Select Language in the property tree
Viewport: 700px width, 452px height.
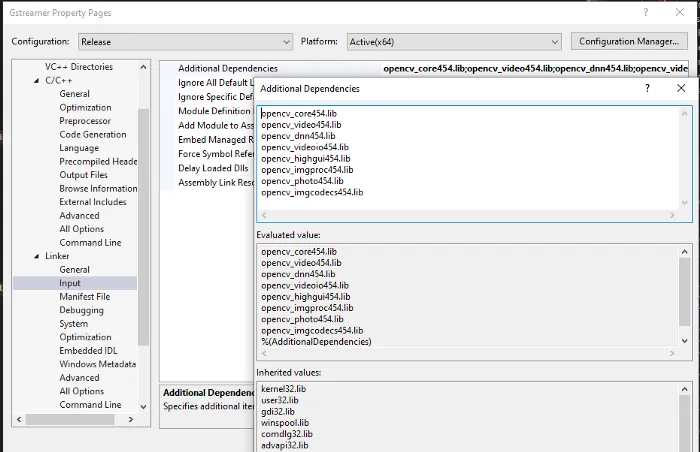click(79, 148)
